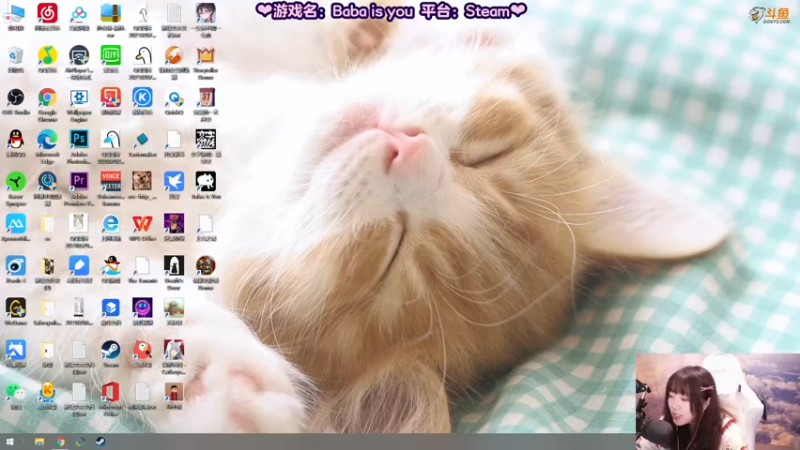Launch WPS Office from the desktop
Viewport: 800px width, 450px height.
tap(142, 223)
